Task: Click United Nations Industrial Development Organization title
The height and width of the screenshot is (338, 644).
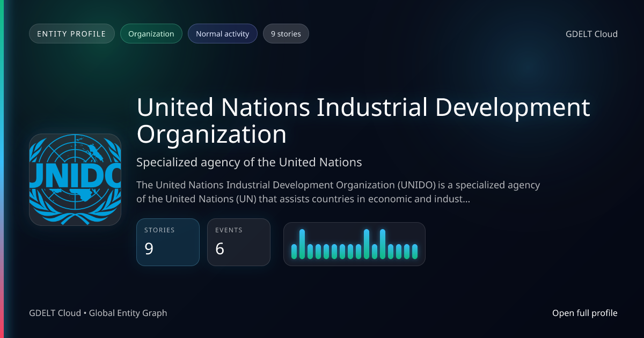Action: (x=363, y=121)
